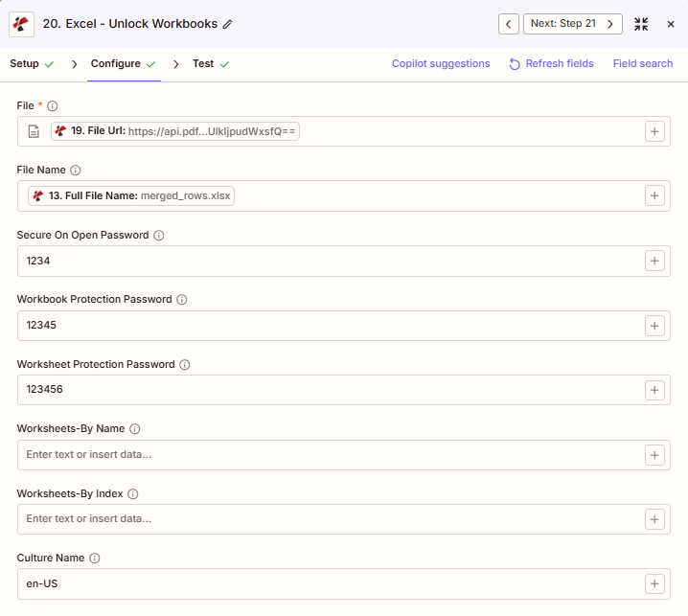
Task: Click the document icon in File field
Action: pyautogui.click(x=34, y=131)
